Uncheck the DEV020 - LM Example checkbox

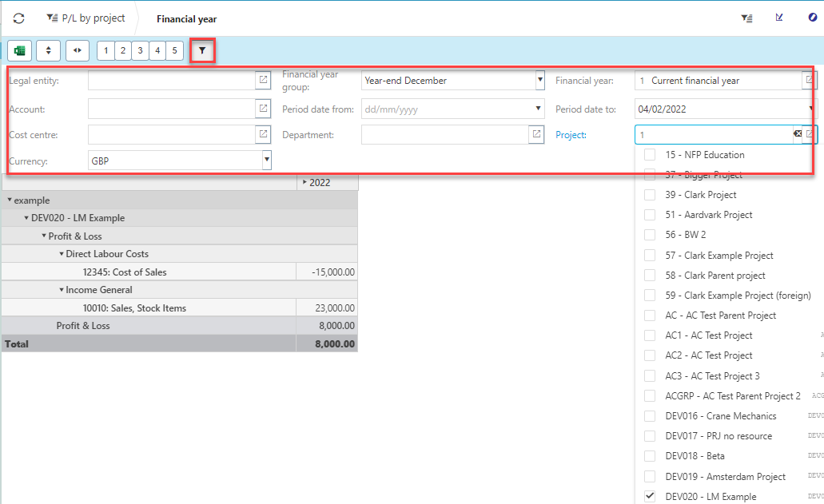650,496
